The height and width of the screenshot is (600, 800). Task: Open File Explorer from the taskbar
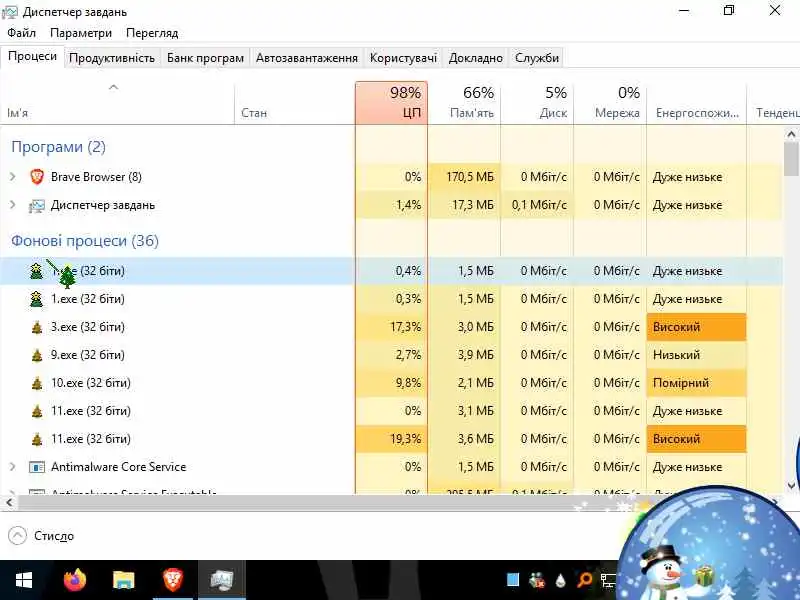[x=123, y=580]
